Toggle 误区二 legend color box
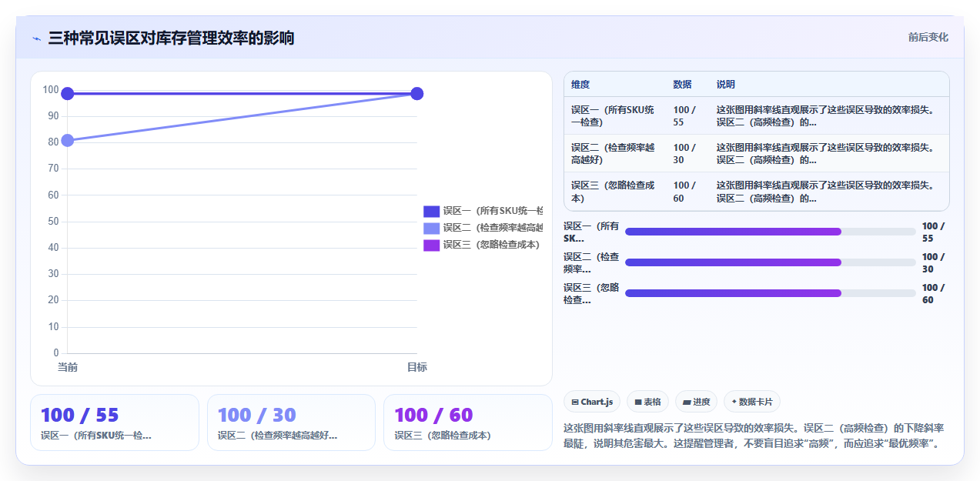Screen dimensions: 980x481 click(431, 228)
